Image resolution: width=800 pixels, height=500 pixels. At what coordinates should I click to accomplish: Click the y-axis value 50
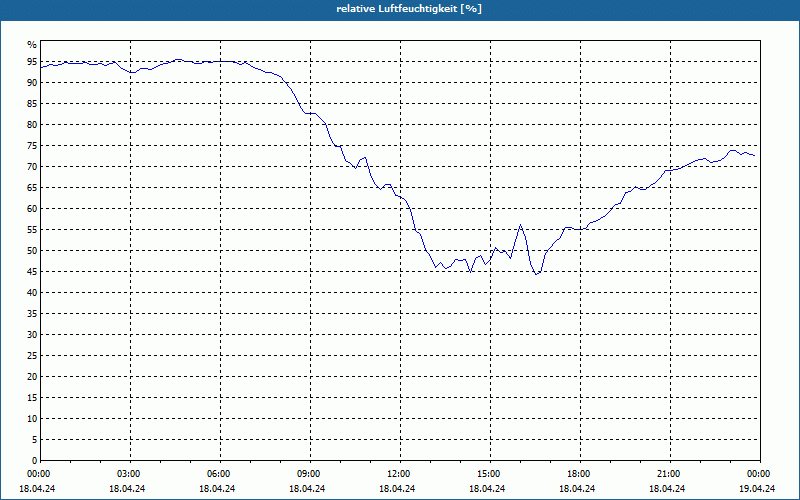coord(32,251)
